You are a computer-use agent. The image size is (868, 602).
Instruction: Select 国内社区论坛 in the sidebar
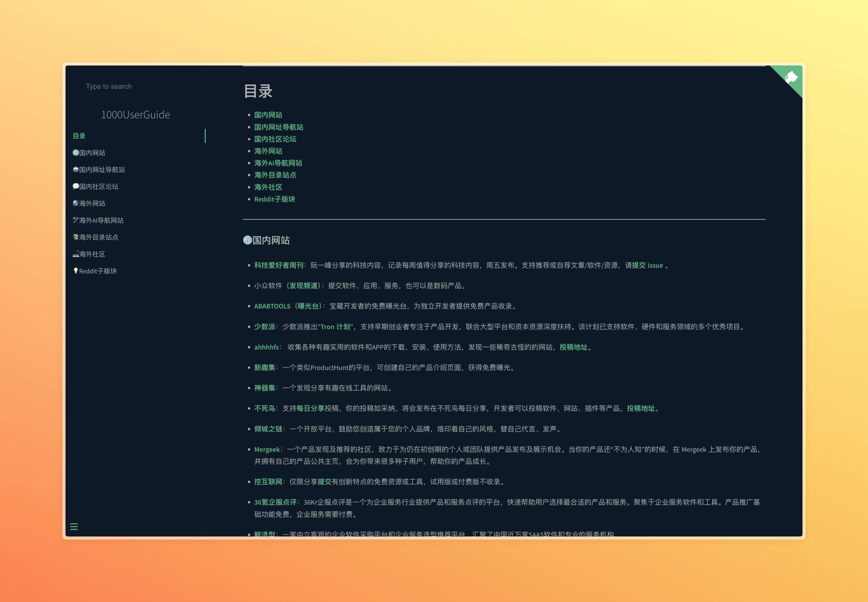95,187
